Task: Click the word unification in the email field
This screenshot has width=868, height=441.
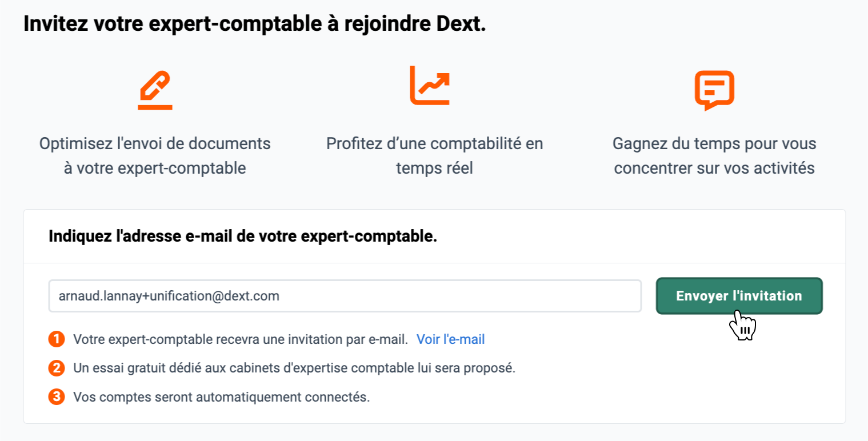Action: (x=181, y=296)
